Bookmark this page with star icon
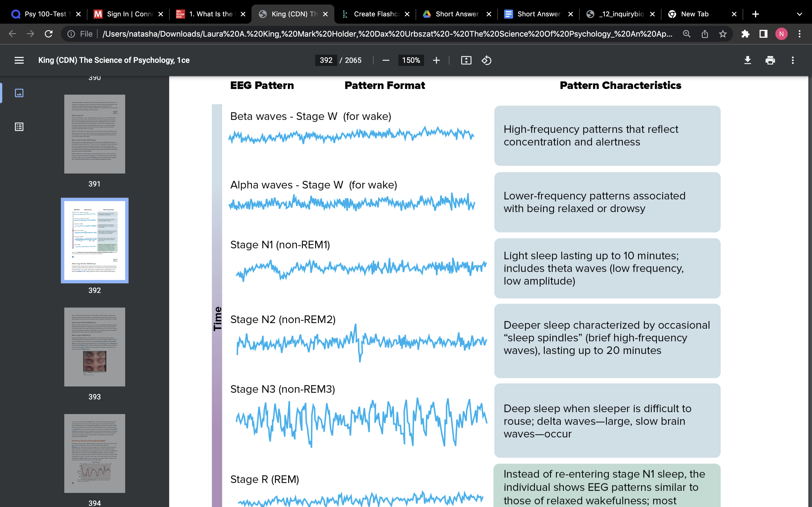The height and width of the screenshot is (507, 812). [x=723, y=34]
